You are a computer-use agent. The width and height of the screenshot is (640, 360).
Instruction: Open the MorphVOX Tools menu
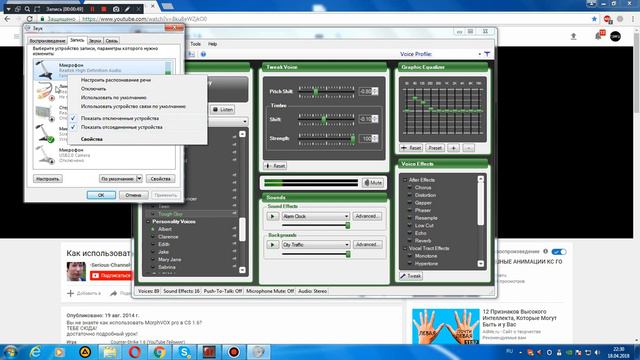[x=196, y=44]
